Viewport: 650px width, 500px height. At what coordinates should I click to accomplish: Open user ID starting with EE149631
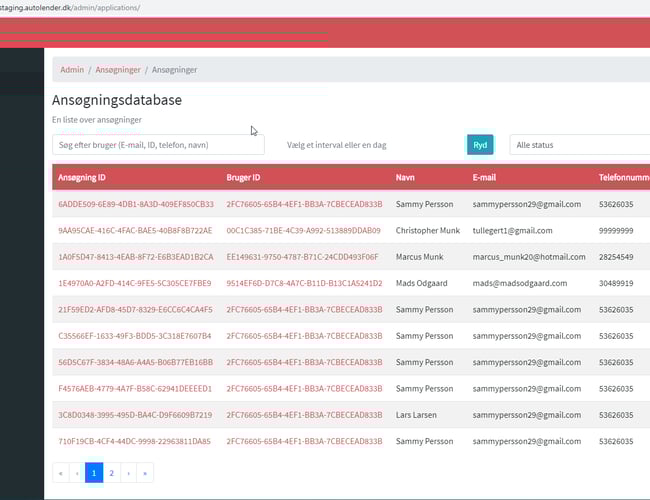302,257
